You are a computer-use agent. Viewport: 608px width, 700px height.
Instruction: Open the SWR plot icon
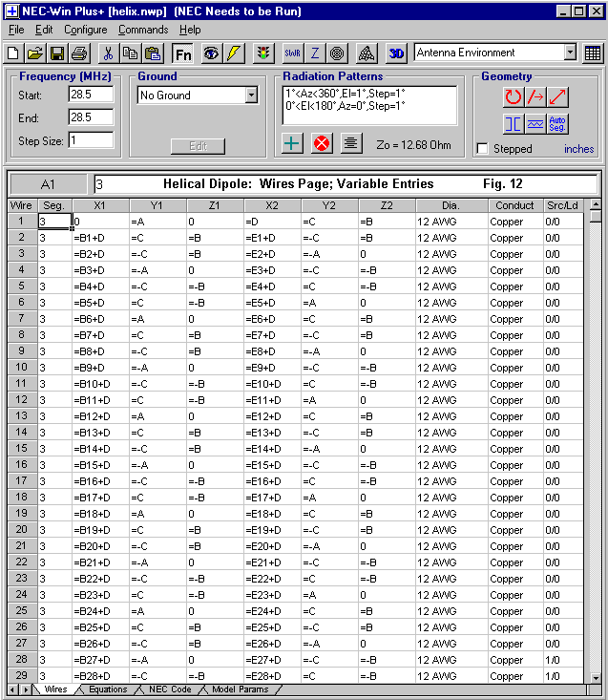click(x=293, y=53)
